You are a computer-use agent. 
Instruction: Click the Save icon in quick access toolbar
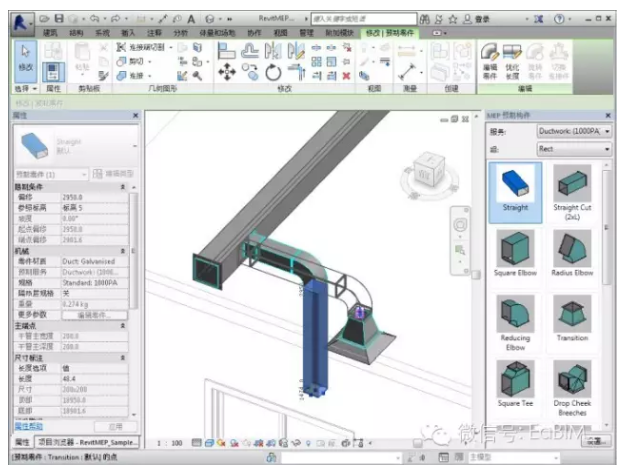click(59, 19)
